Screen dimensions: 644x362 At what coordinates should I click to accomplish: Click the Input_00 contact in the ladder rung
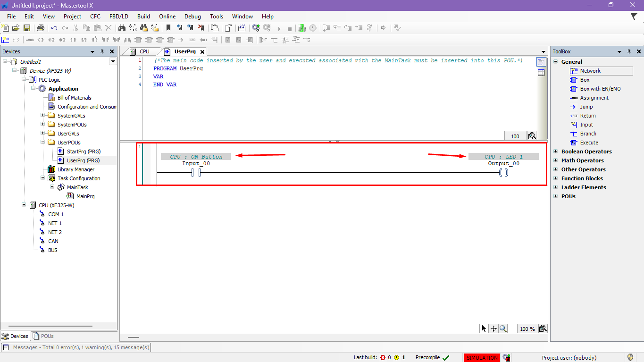pos(196,173)
